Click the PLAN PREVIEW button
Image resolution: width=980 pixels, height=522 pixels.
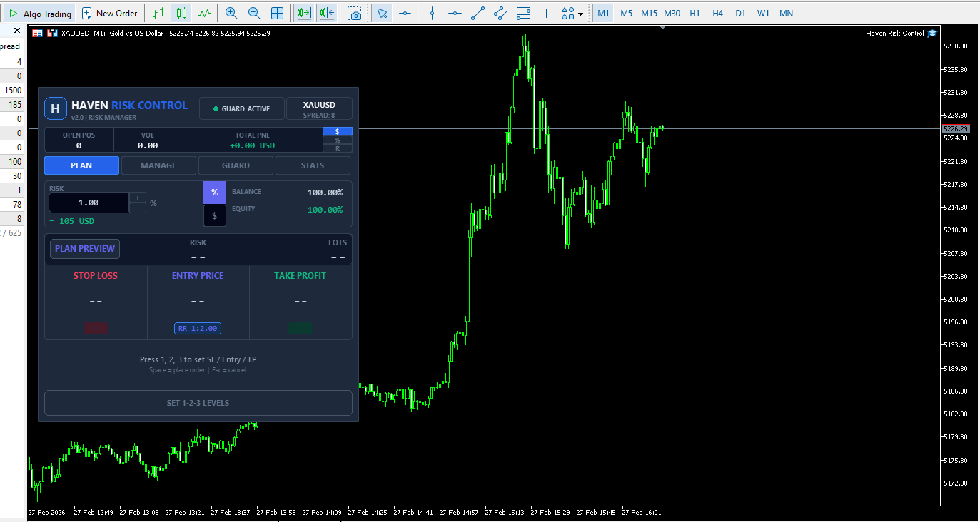tap(85, 249)
